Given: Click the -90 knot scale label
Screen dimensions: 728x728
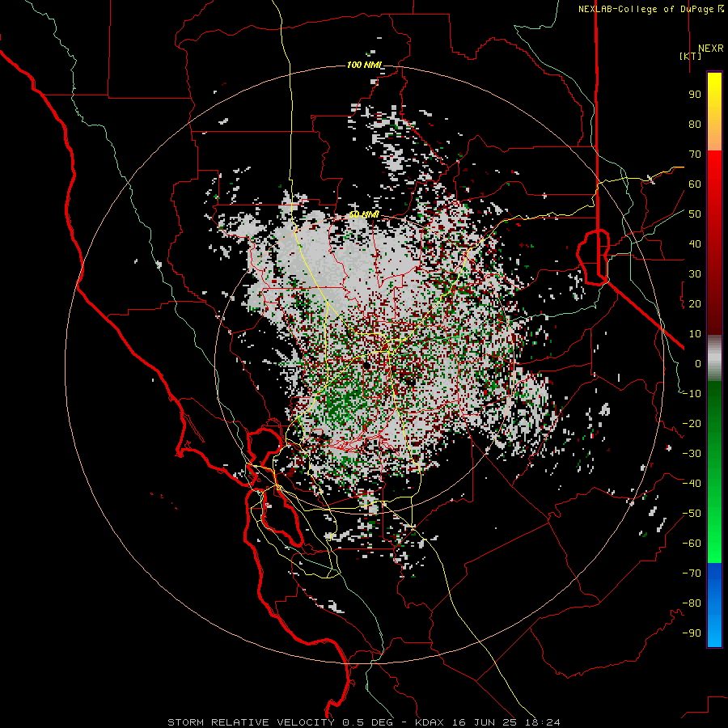Looking at the screenshot, I should pos(692,633).
